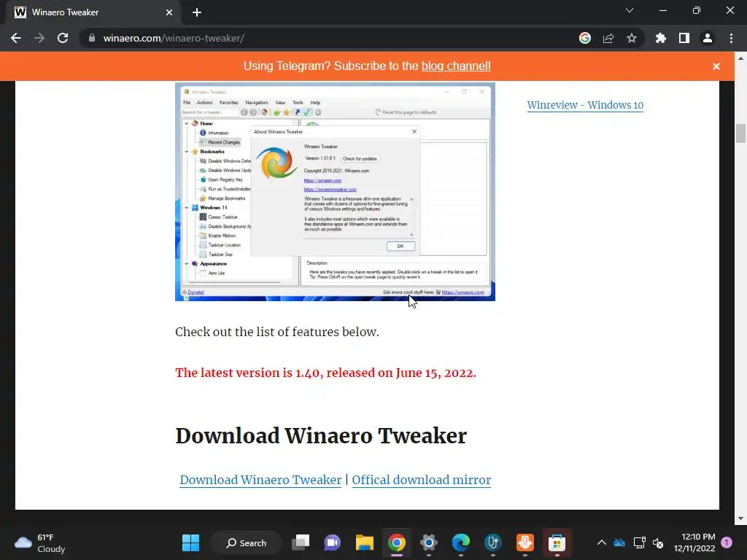747x560 pixels.
Task: Click scrollbar down arrow
Action: coord(740,518)
